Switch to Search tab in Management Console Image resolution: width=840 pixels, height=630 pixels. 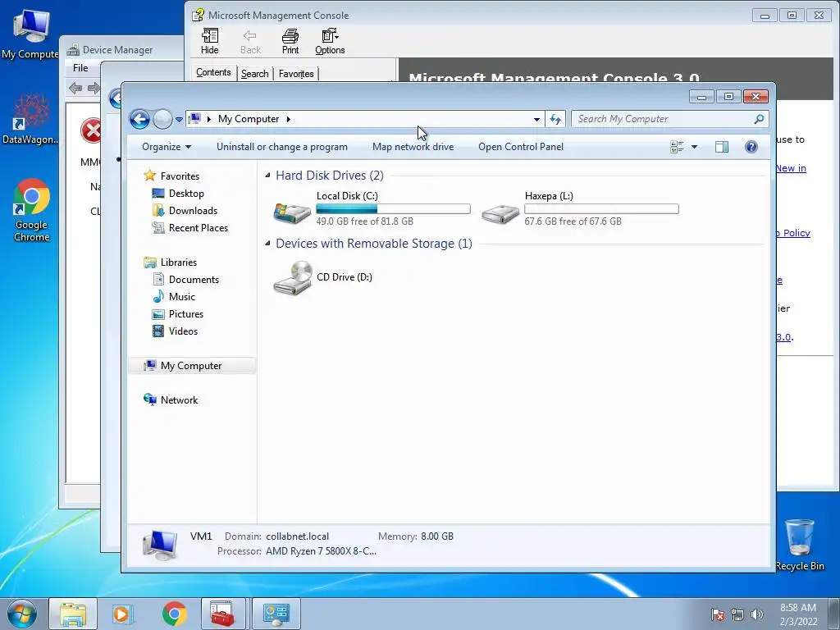point(254,74)
